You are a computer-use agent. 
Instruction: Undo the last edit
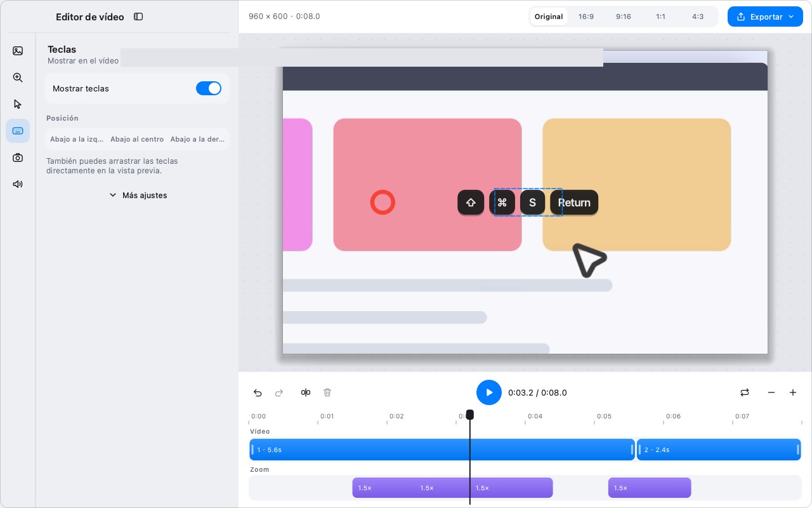258,392
